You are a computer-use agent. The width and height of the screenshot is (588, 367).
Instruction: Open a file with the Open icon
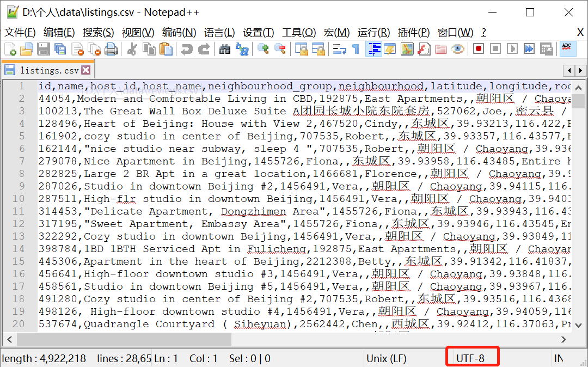pyautogui.click(x=26, y=49)
